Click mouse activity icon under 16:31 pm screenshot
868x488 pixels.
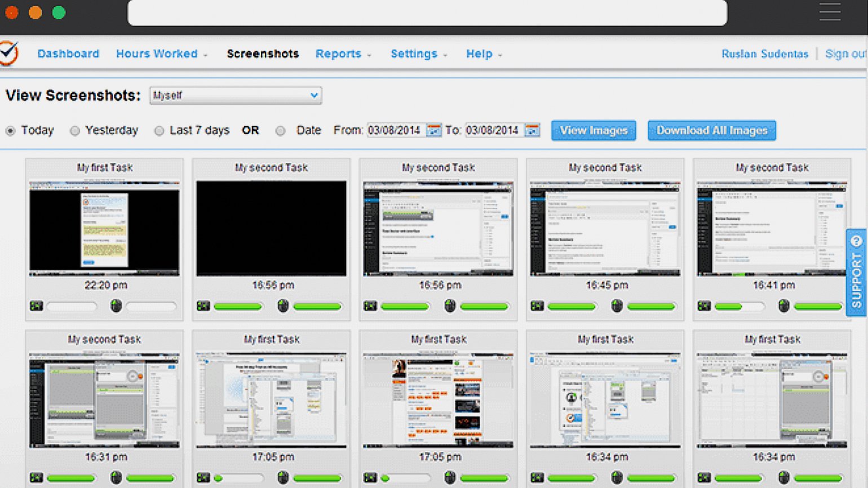click(116, 478)
